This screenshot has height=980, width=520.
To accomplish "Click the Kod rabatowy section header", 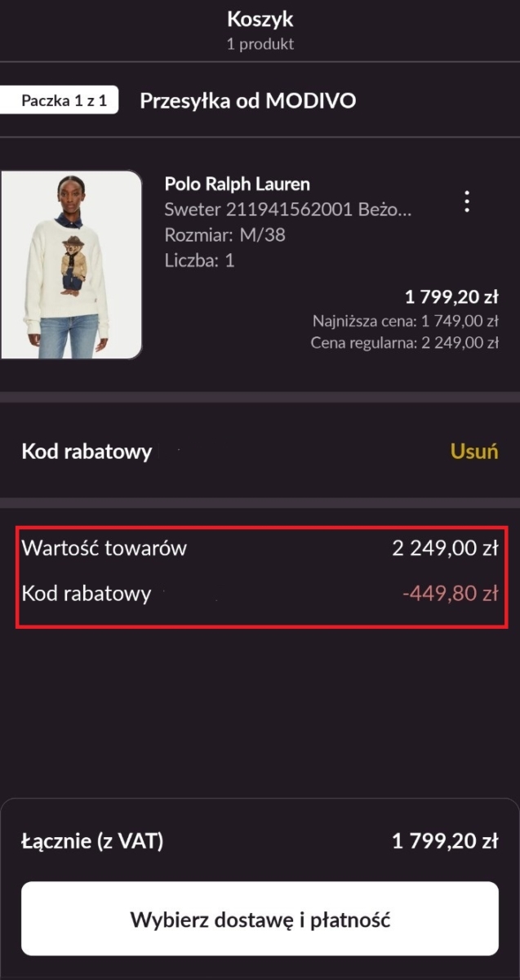I will pos(86,451).
